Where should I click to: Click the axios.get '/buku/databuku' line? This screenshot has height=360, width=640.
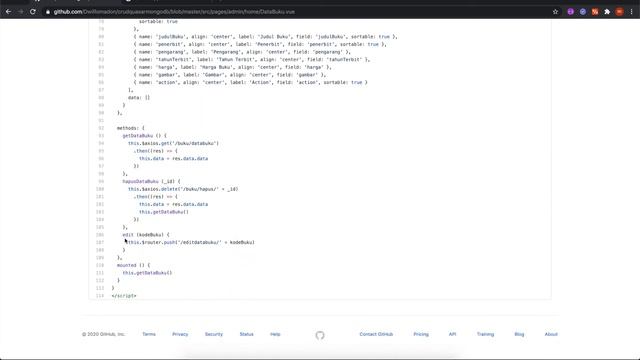click(173, 143)
